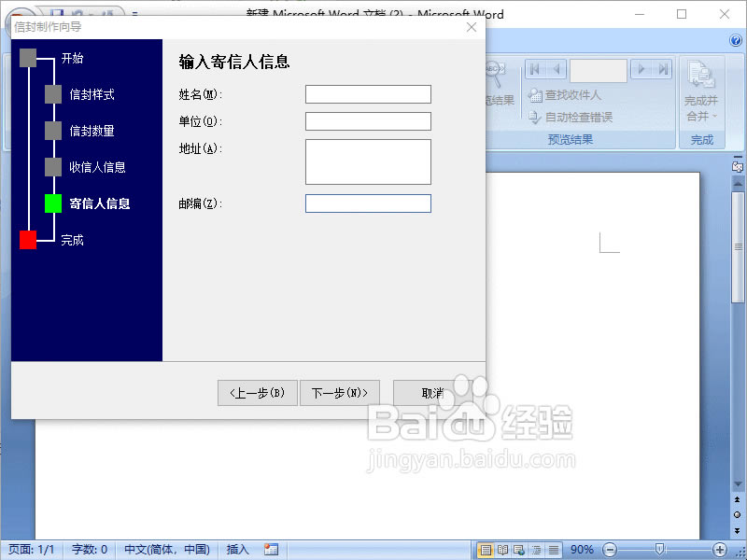Toggle the ruler icon above the scrollbar
Viewport: 747px width, 560px height.
point(738,167)
